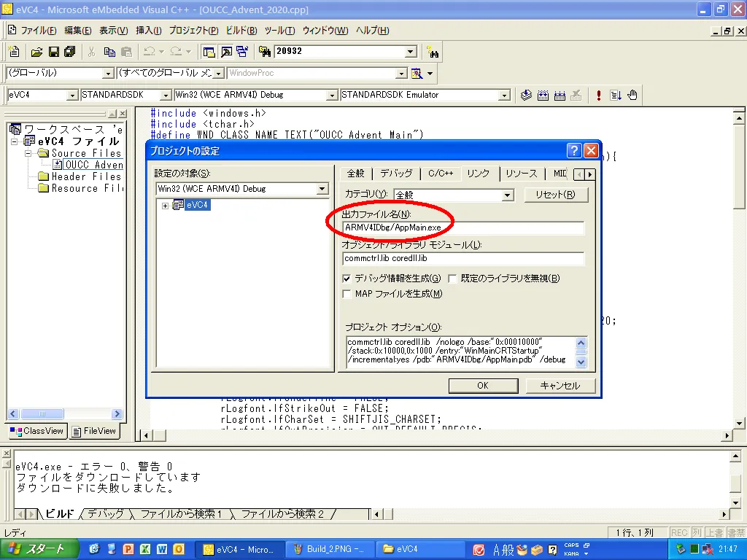The height and width of the screenshot is (560, 747).
Task: Launch Word from quick launch bar
Action: (162, 549)
